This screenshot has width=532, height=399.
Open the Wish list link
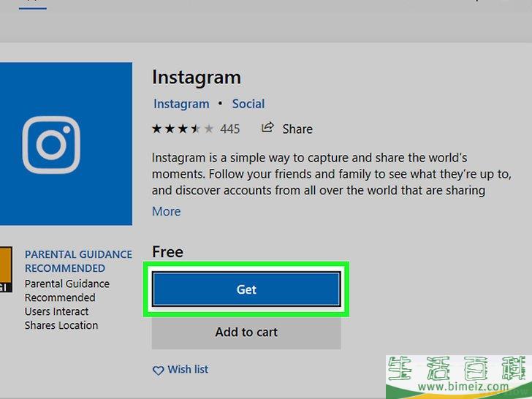[x=188, y=369]
